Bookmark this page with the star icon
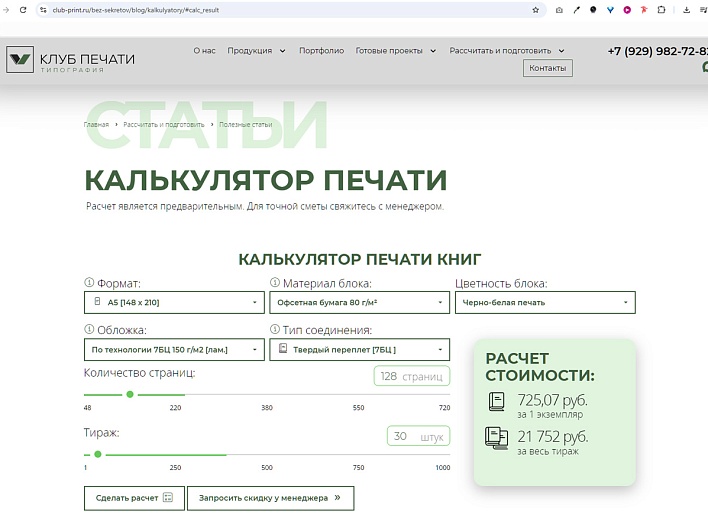708x518 pixels. click(536, 9)
